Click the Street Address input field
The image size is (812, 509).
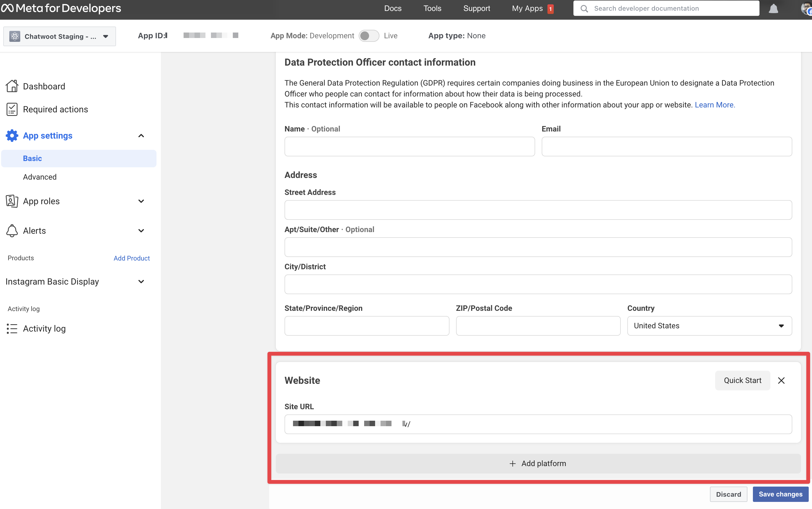538,210
